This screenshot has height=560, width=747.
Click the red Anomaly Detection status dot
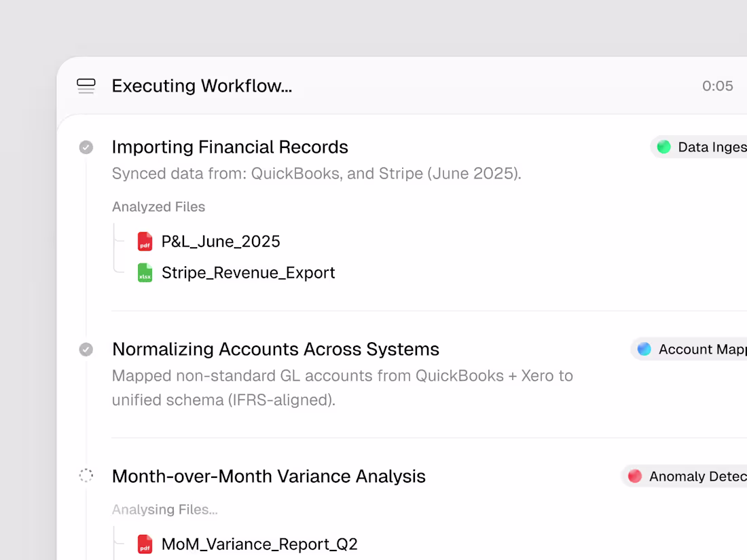coord(636,476)
